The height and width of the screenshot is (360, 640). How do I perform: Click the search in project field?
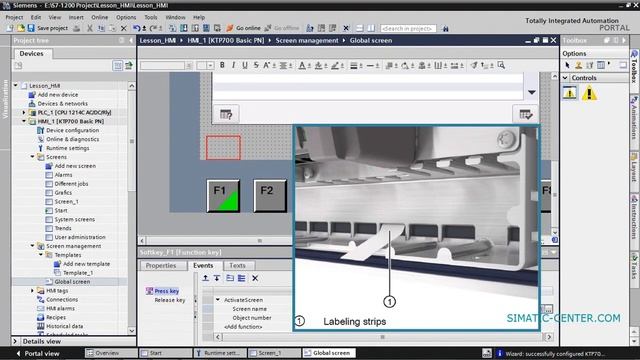(x=408, y=28)
